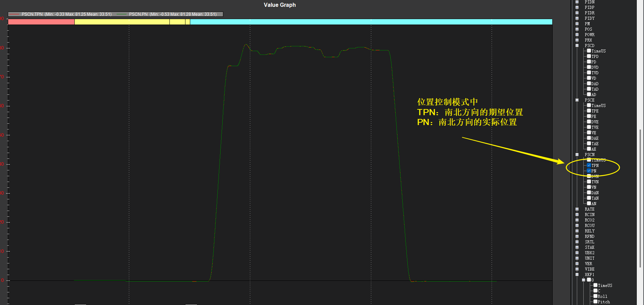Expand the POS tree node
Viewport: 644px width, 305px height.
click(577, 29)
